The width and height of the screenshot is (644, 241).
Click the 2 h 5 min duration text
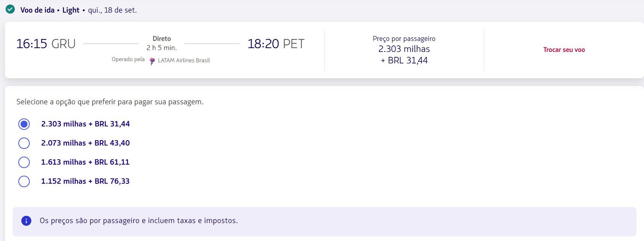[x=162, y=48]
